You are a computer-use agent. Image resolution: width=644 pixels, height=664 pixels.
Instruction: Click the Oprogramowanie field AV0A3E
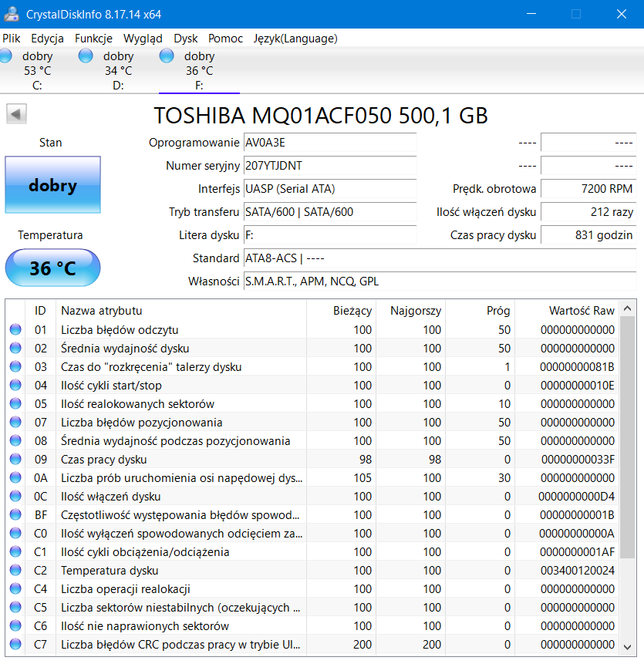coord(330,143)
